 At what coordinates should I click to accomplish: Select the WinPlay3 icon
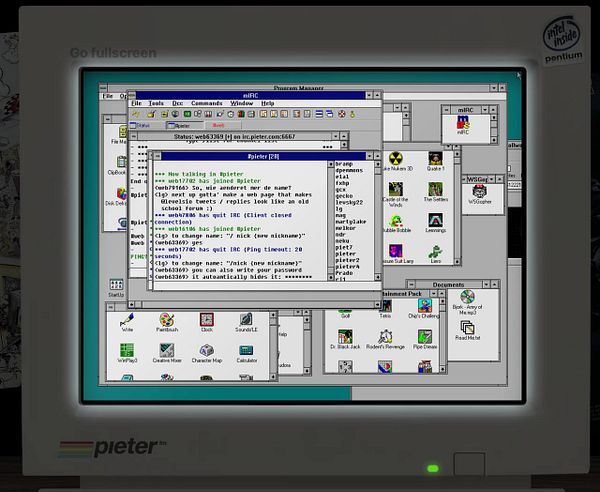[x=127, y=354]
